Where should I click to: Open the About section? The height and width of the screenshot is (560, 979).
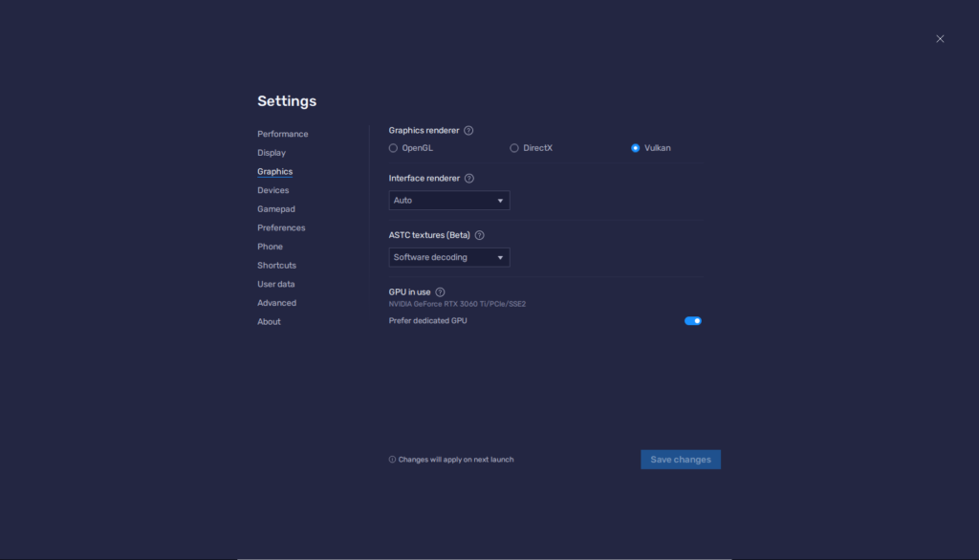(269, 321)
